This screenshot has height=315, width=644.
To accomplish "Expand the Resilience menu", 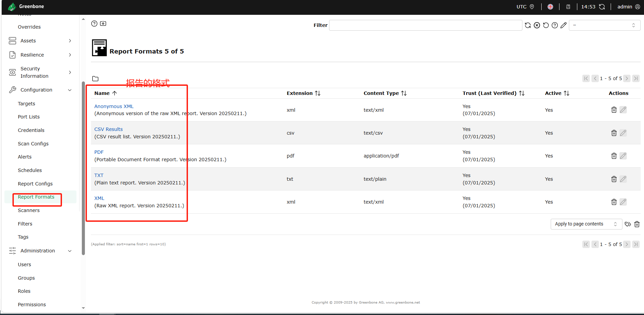I will tap(40, 55).
